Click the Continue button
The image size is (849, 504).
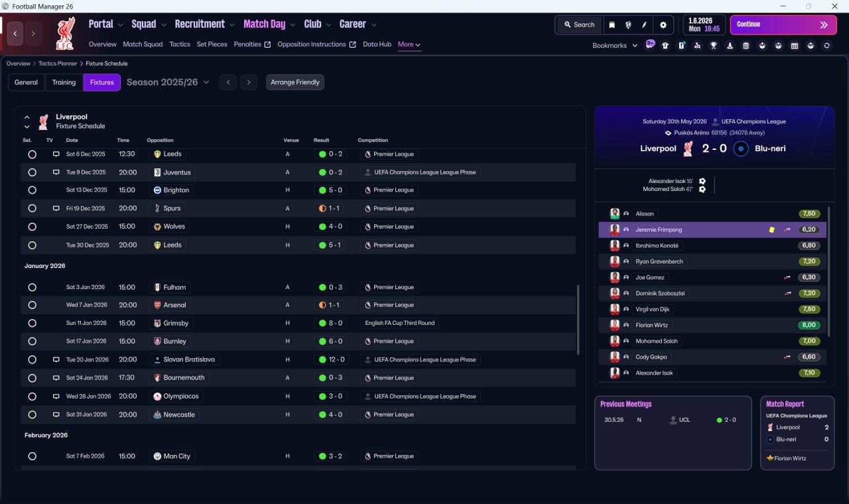point(783,25)
